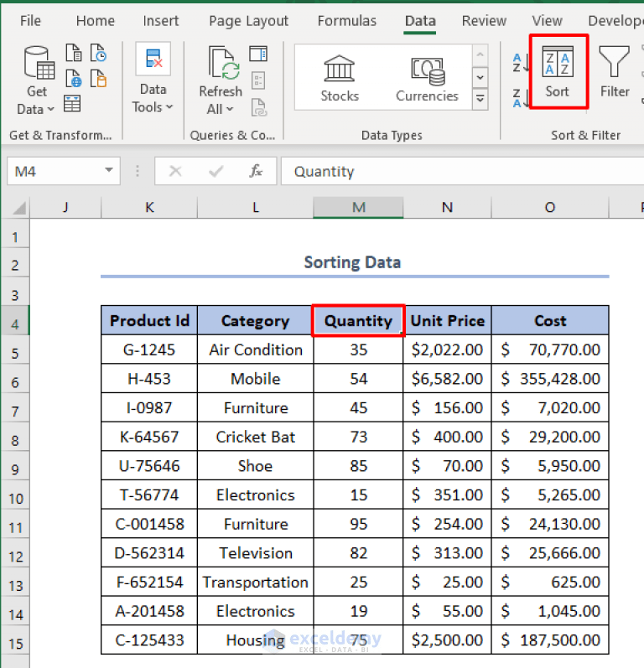
Task: Expand the Name Box dropdown arrow
Action: point(109,170)
